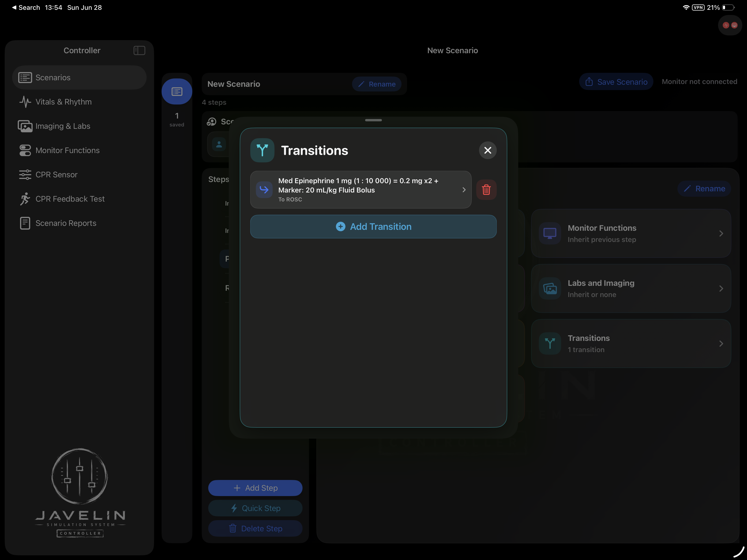Click the Vitals waveform icon
747x560 pixels.
pos(25,101)
